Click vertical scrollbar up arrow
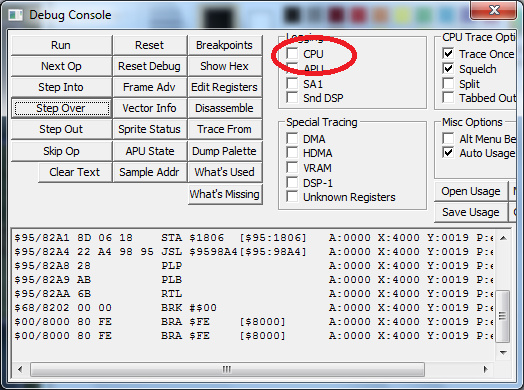 point(503,238)
